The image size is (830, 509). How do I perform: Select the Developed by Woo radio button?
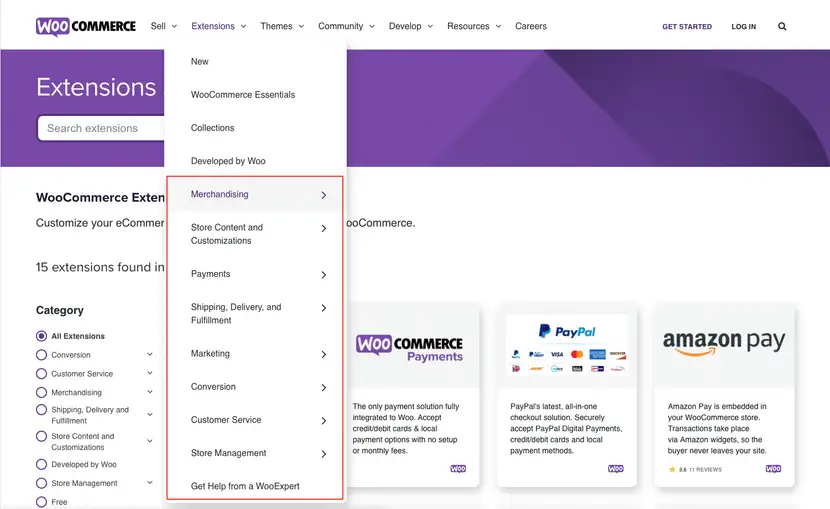click(x=41, y=465)
